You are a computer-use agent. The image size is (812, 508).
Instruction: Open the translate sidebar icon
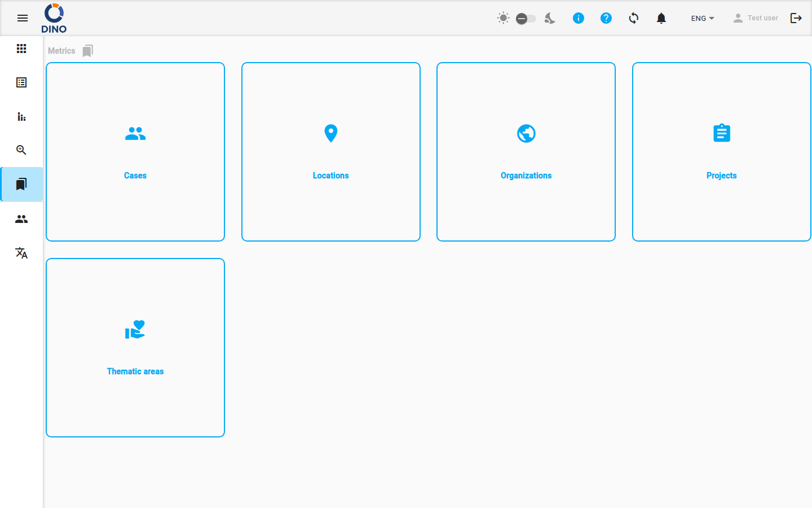(21, 253)
